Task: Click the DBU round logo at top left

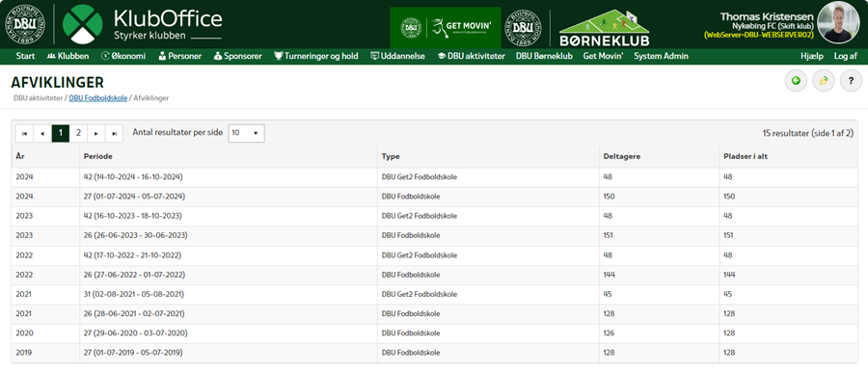Action: [x=24, y=25]
